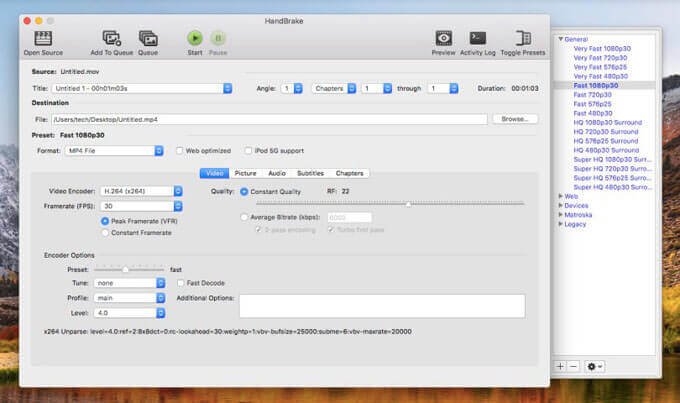This screenshot has width=680, height=403.
Task: Click the Average Bitrate value field
Action: pyautogui.click(x=350, y=217)
